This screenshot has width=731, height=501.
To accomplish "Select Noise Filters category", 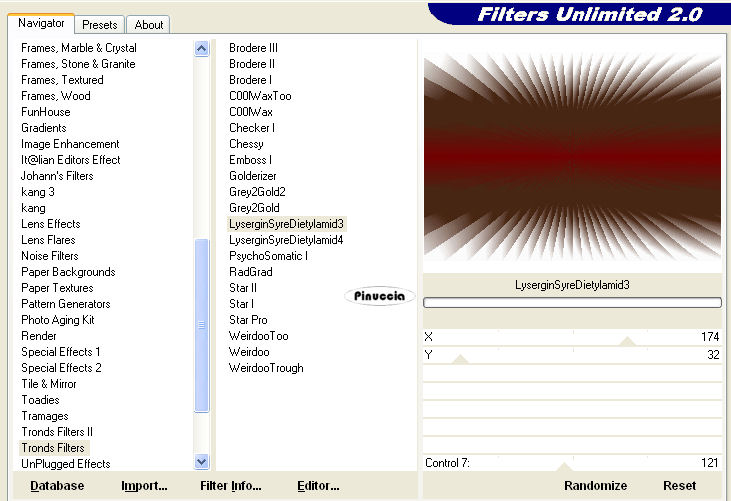I will [x=49, y=256].
